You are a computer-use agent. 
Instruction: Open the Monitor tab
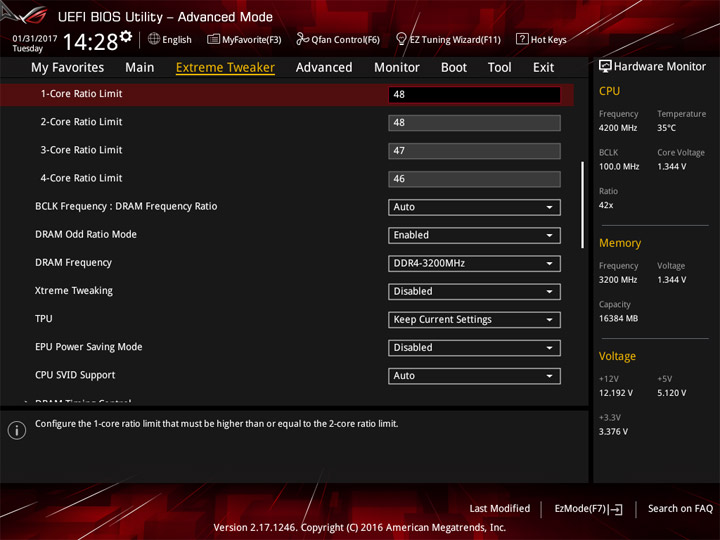click(x=397, y=68)
